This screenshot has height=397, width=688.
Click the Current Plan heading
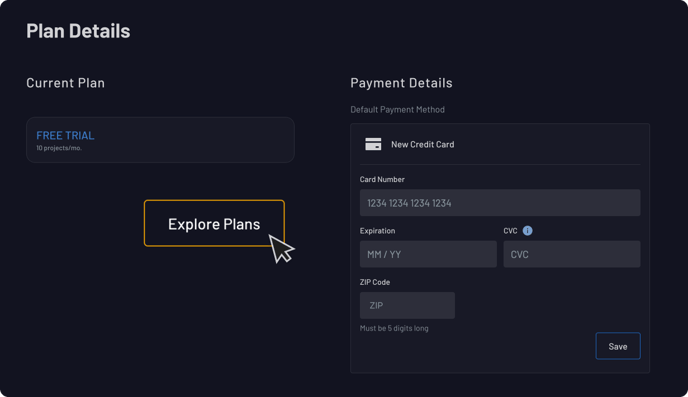tap(65, 83)
